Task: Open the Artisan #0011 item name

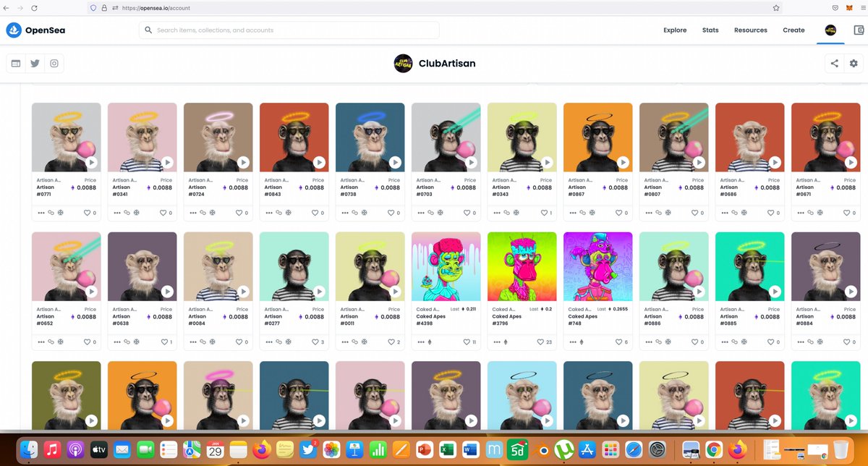Action: (349, 320)
